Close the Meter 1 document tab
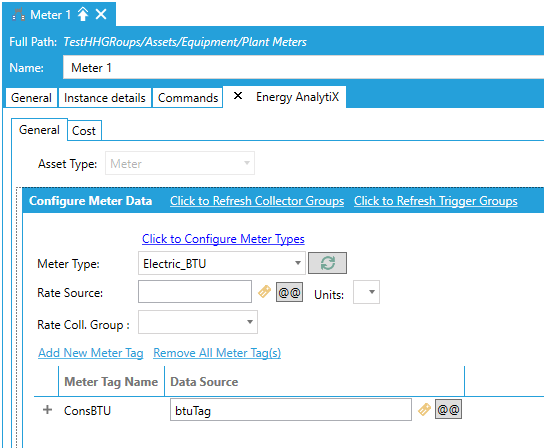Viewport: 544px width, 448px height. [101, 15]
